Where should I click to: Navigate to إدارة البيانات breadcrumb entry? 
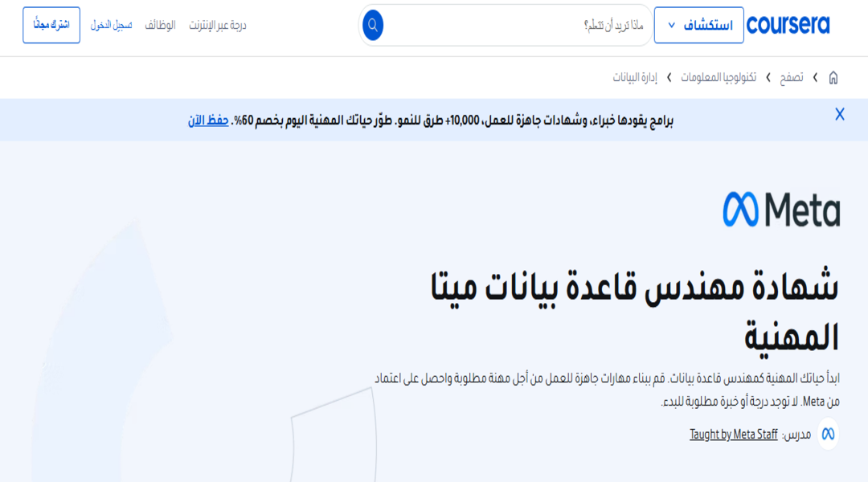pyautogui.click(x=634, y=77)
